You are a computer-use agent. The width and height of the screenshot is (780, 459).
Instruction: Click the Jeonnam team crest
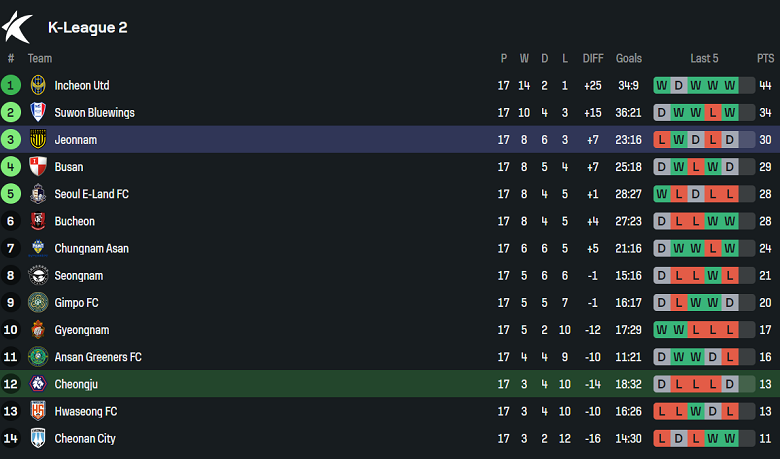click(x=38, y=140)
